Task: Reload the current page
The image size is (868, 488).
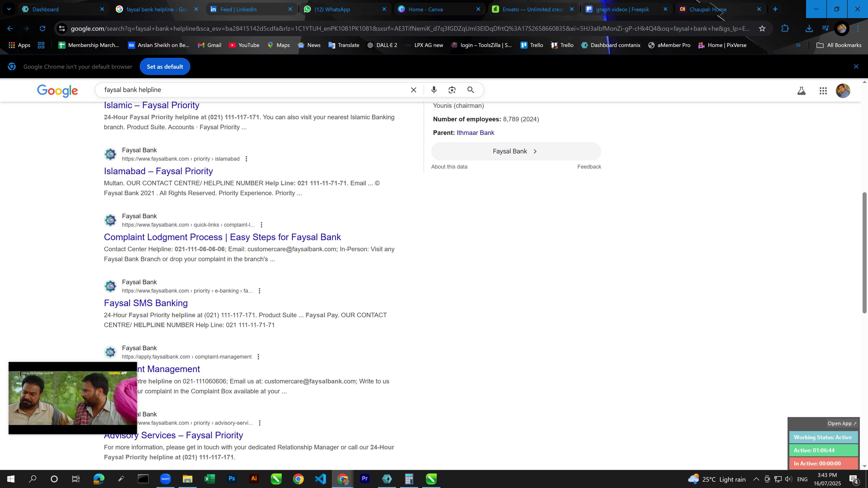Action: [x=42, y=29]
